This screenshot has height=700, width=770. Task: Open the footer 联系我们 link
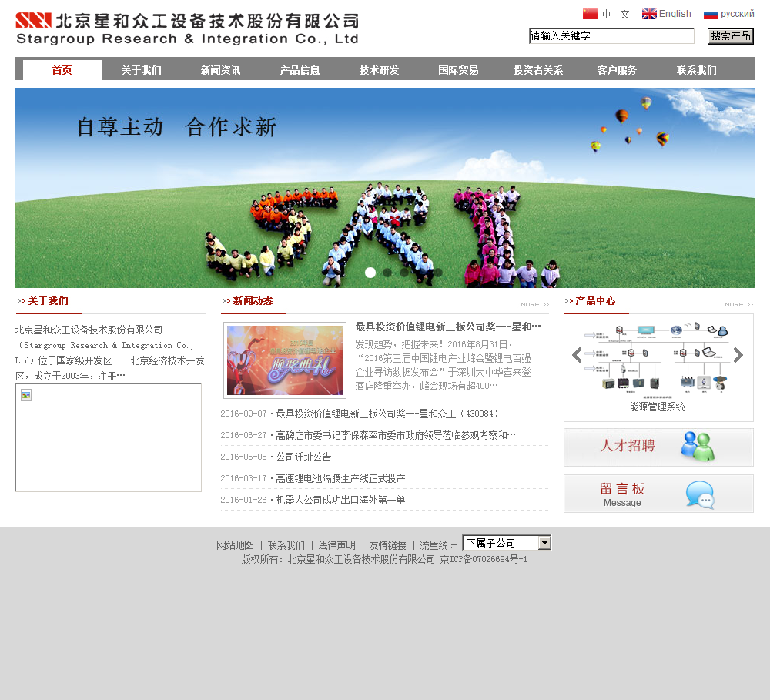(x=286, y=545)
